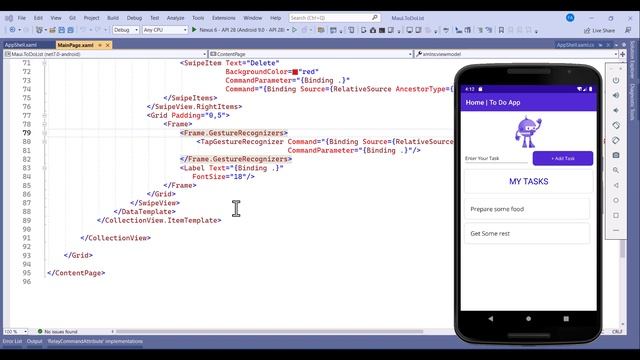The image size is (640, 360).
Task: Tap the Get Some rest task item
Action: (x=527, y=233)
